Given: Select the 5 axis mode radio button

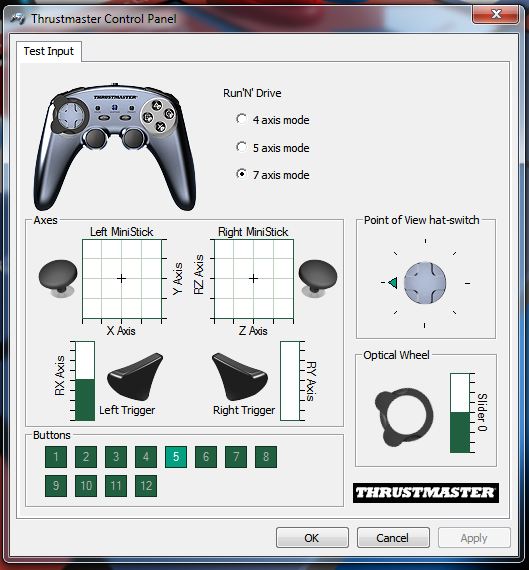Looking at the screenshot, I should click(x=241, y=147).
